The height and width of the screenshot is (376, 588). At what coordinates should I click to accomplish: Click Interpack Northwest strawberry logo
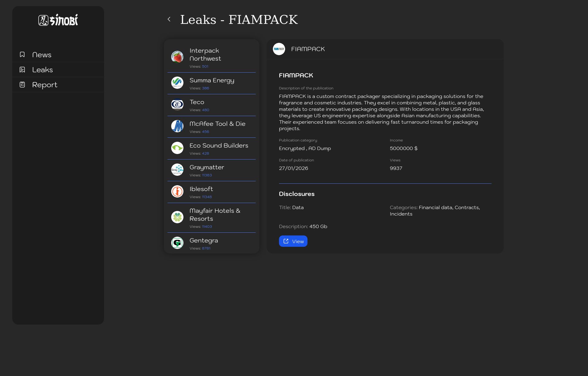click(x=177, y=57)
